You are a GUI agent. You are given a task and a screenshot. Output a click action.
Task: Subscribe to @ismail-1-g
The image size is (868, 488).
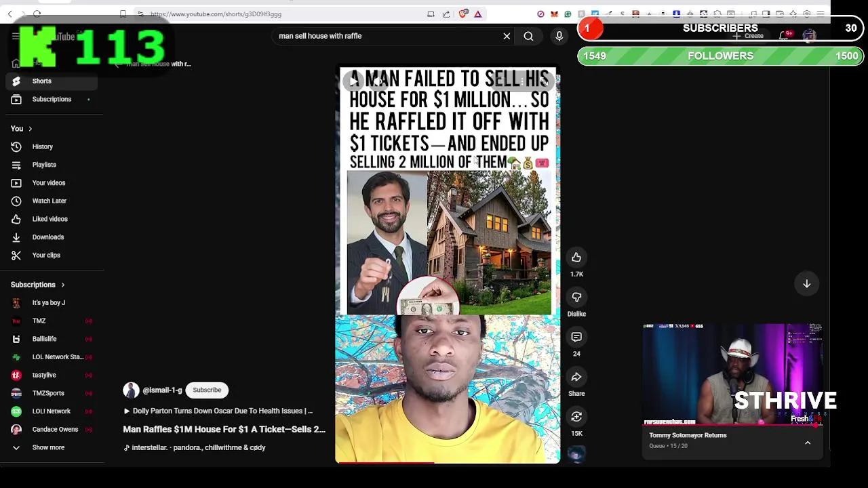pyautogui.click(x=207, y=390)
